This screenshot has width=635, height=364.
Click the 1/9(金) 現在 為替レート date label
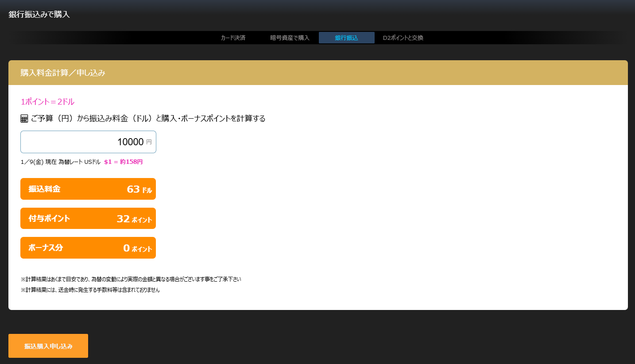[61, 162]
